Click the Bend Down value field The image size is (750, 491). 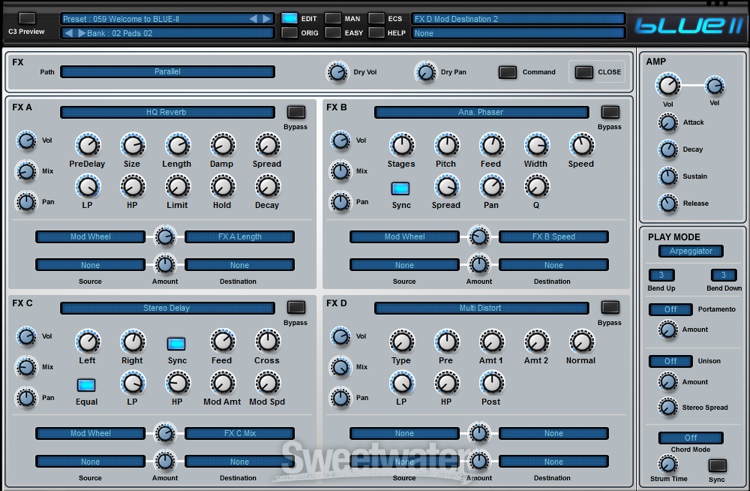point(723,275)
